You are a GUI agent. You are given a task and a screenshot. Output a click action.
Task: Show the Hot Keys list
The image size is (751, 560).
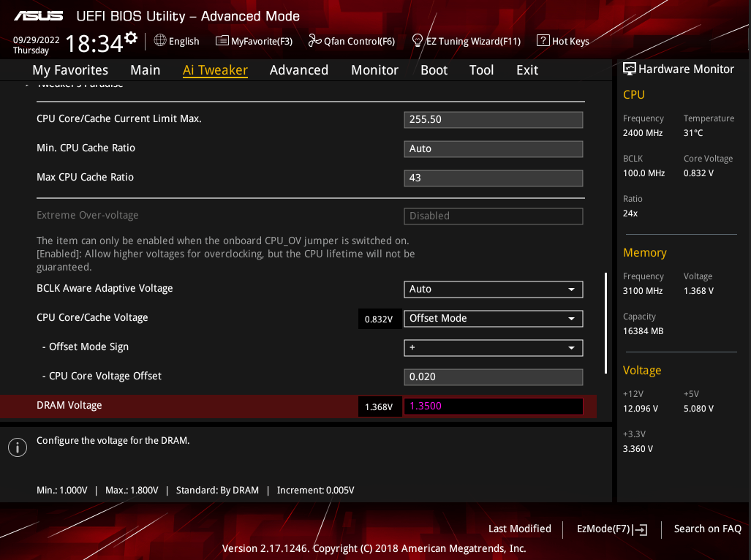tap(570, 41)
